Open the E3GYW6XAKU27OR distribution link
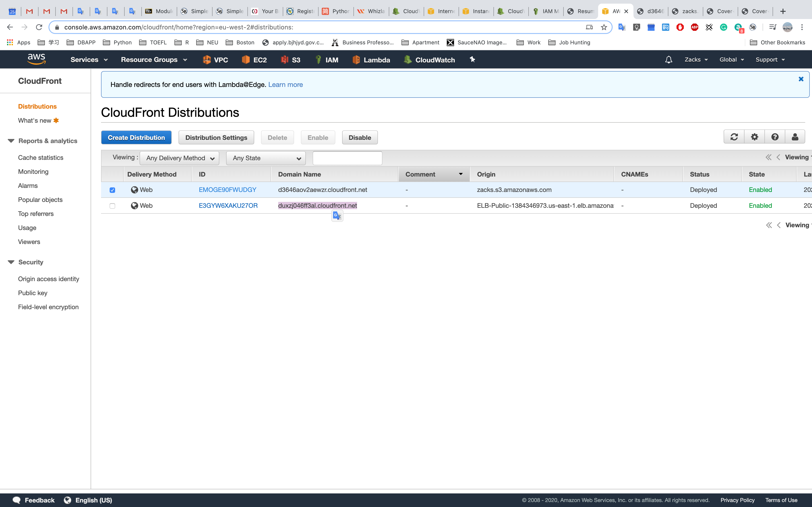Viewport: 812px width, 507px height. 228,206
